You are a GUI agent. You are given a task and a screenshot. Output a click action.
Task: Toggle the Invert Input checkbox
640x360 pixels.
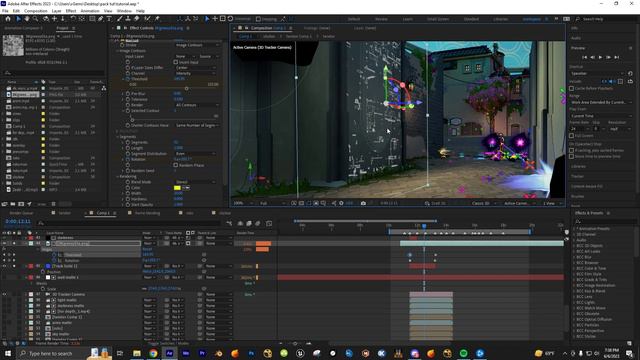(176, 62)
